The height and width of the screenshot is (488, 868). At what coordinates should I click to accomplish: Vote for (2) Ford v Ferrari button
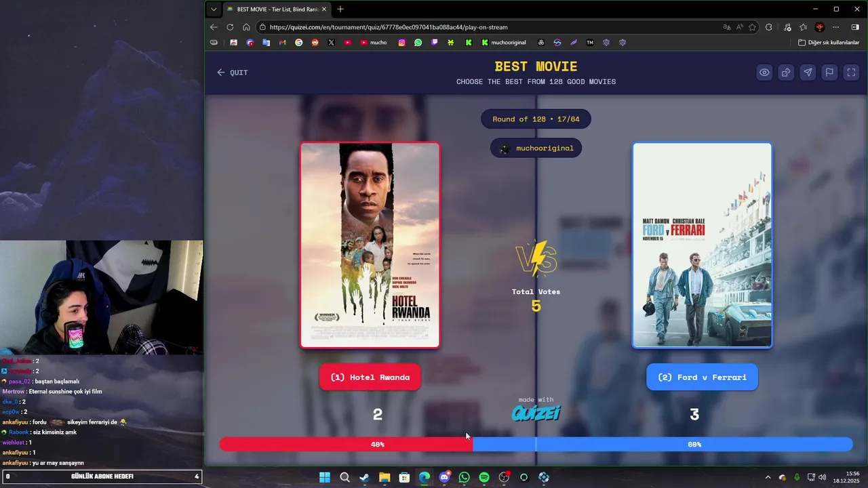click(702, 377)
